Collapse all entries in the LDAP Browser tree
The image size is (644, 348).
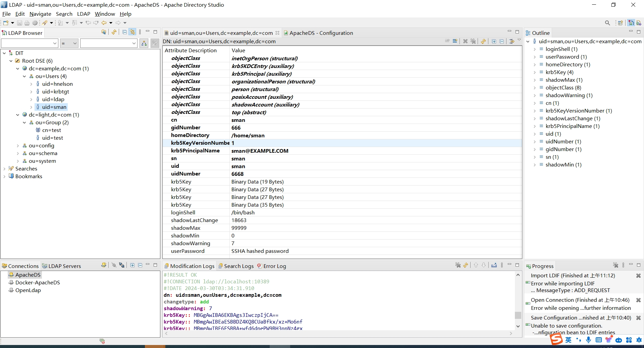[x=125, y=32]
